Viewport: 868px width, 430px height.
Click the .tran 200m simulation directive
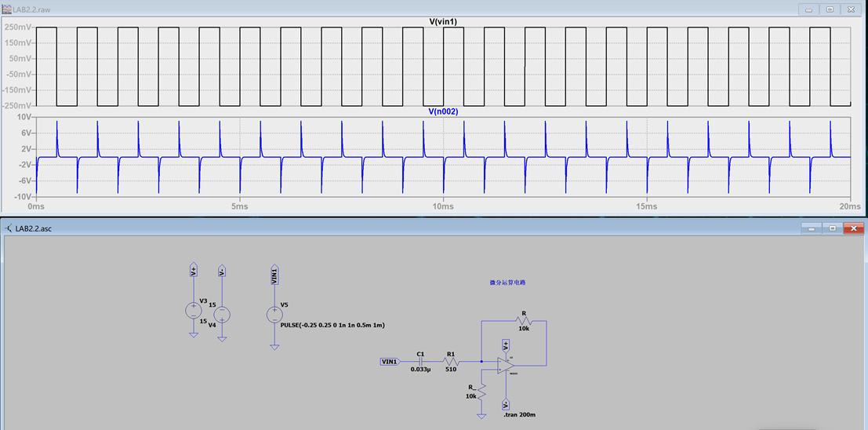click(521, 414)
